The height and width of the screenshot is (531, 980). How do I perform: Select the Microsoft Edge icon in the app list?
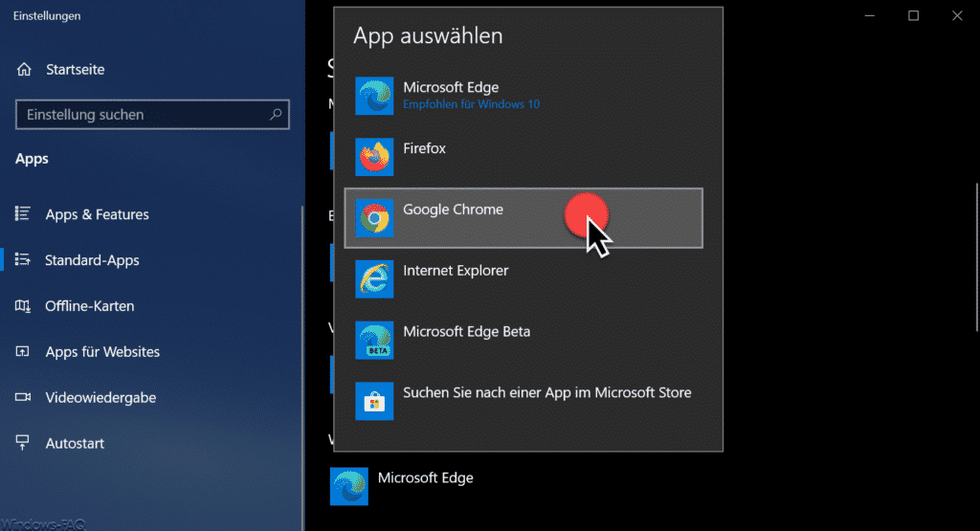pos(374,96)
